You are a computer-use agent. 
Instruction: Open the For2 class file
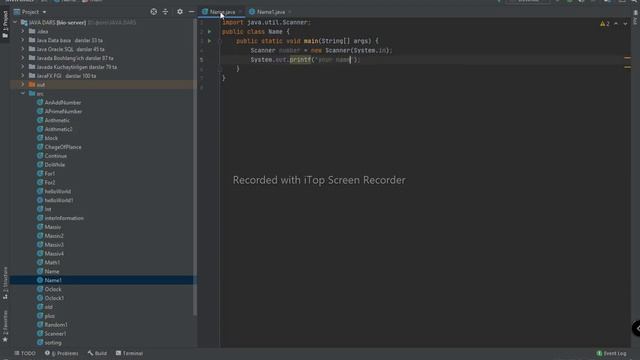pos(49,182)
